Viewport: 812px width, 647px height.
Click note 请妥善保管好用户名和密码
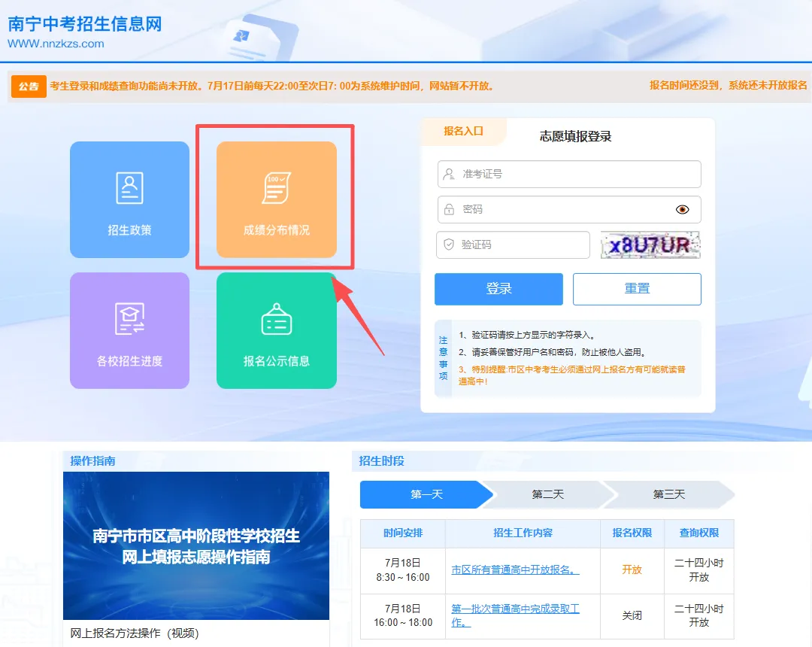coord(553,352)
